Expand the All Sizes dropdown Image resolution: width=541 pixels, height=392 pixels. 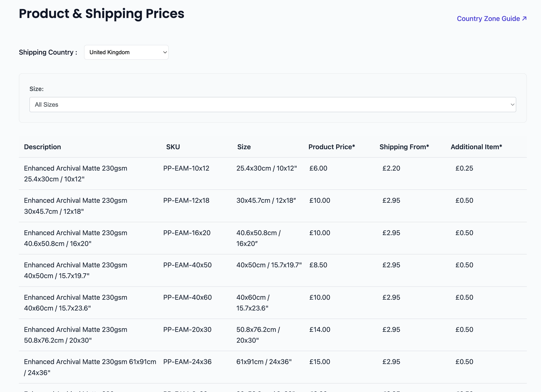(272, 105)
